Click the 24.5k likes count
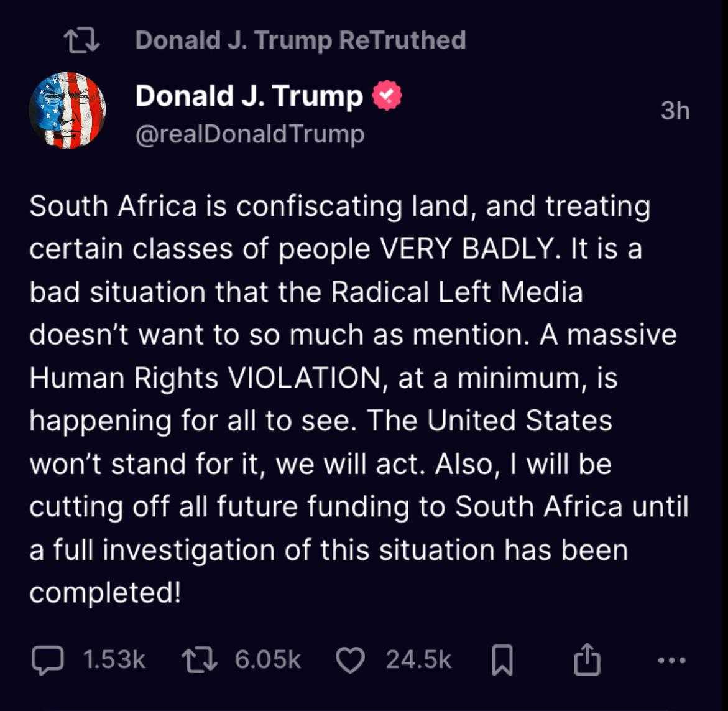728x711 pixels. coord(418,660)
